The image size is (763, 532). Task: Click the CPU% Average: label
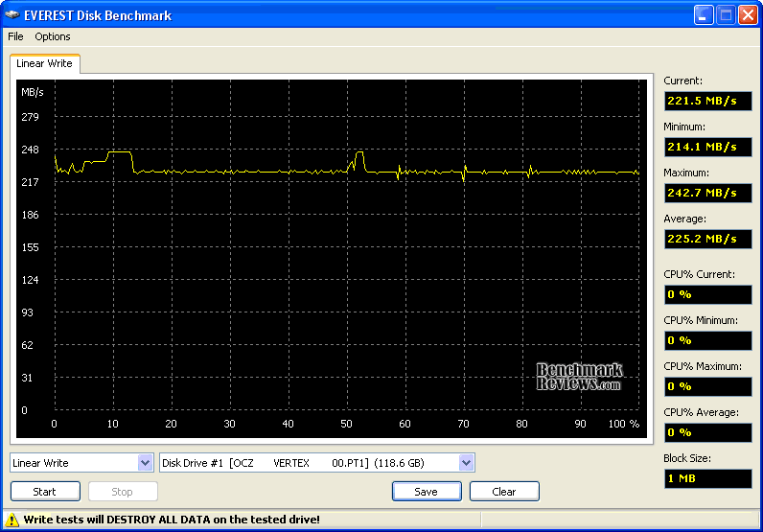702,412
